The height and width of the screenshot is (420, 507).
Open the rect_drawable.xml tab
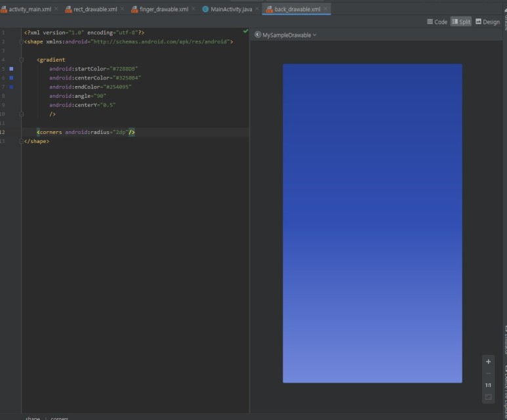coord(95,9)
